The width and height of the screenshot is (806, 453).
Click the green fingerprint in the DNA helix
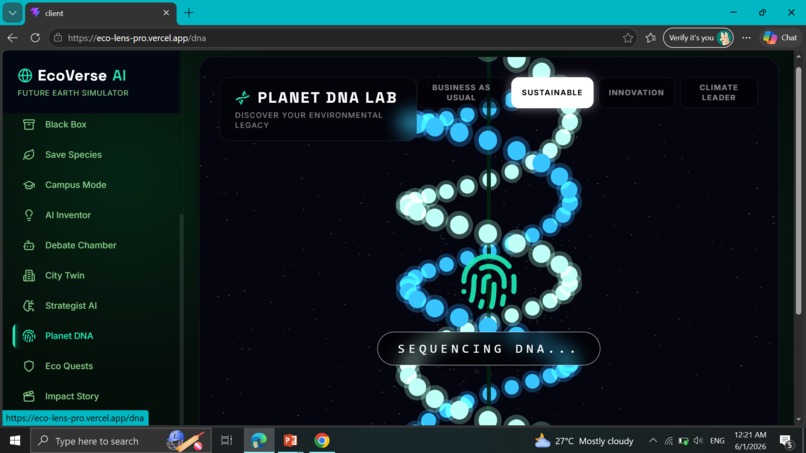click(x=488, y=283)
